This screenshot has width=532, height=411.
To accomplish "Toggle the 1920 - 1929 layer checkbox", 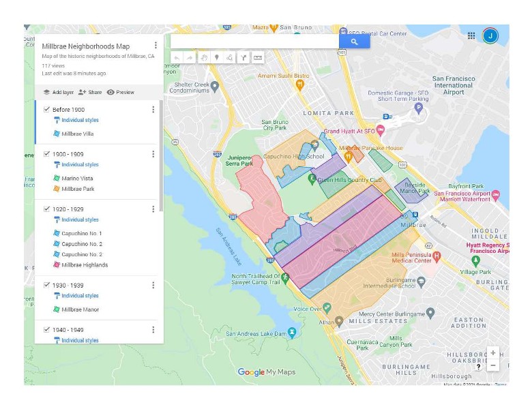I will click(46, 209).
